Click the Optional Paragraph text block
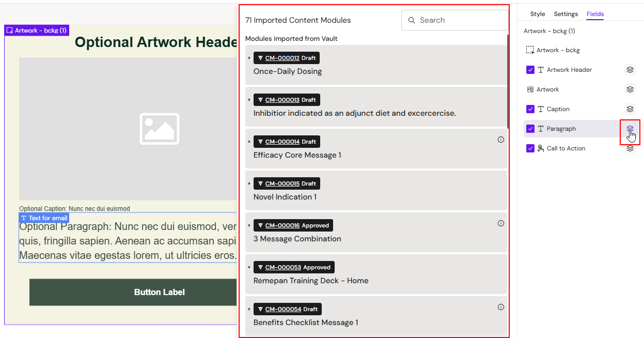The width and height of the screenshot is (644, 338). coord(128,241)
